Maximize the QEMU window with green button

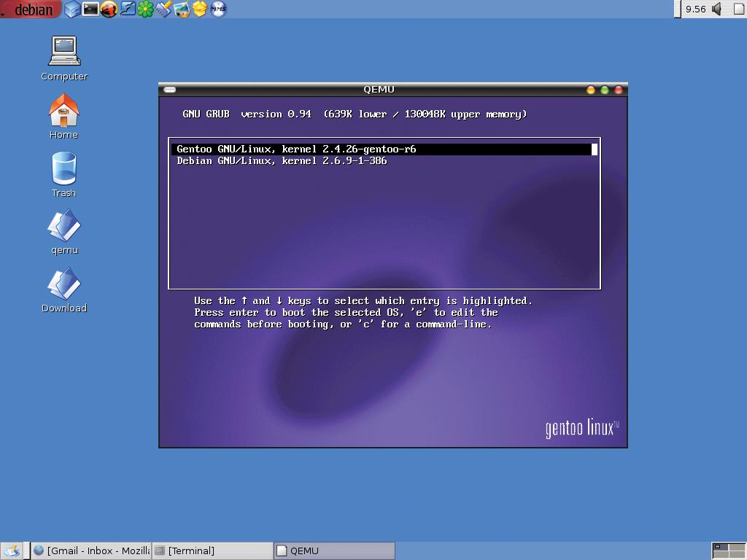pos(605,90)
